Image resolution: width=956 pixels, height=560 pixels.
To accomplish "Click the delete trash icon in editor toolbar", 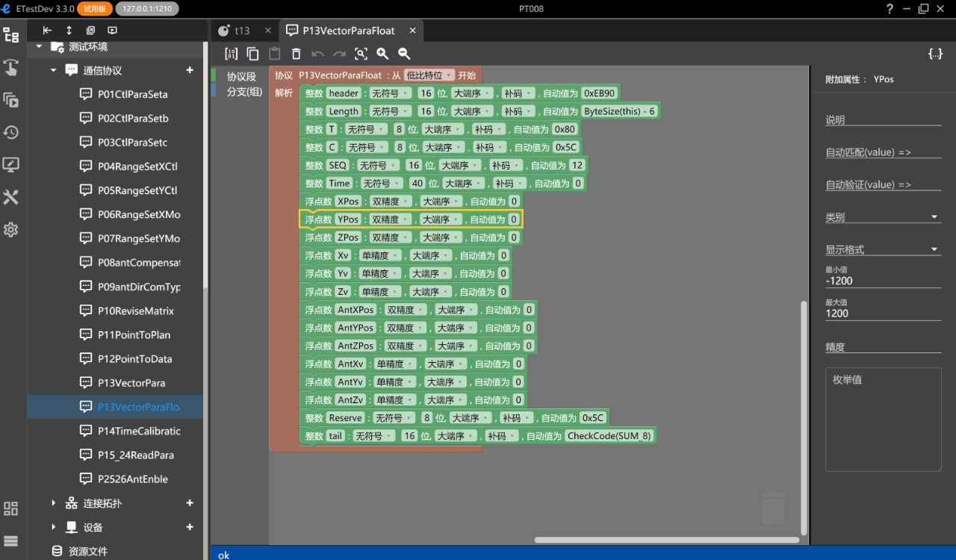I will point(297,54).
